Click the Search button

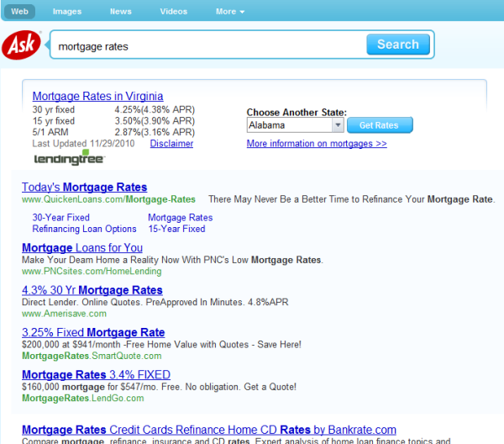398,45
